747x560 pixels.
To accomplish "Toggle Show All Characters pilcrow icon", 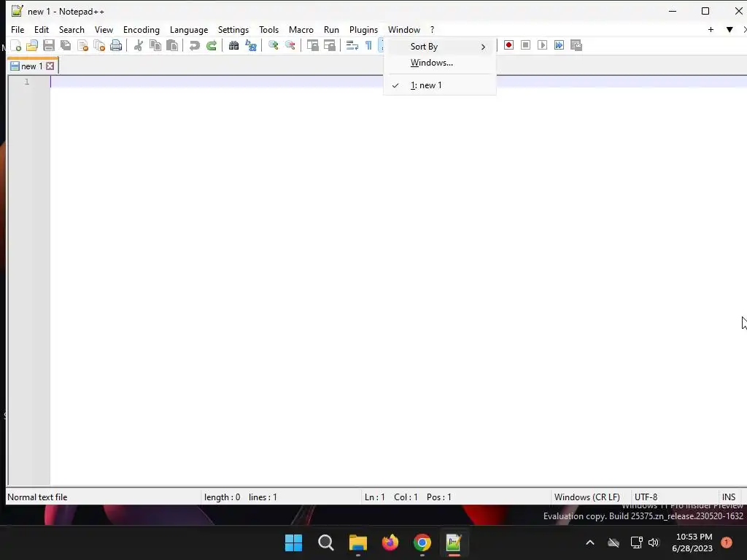I will (368, 46).
